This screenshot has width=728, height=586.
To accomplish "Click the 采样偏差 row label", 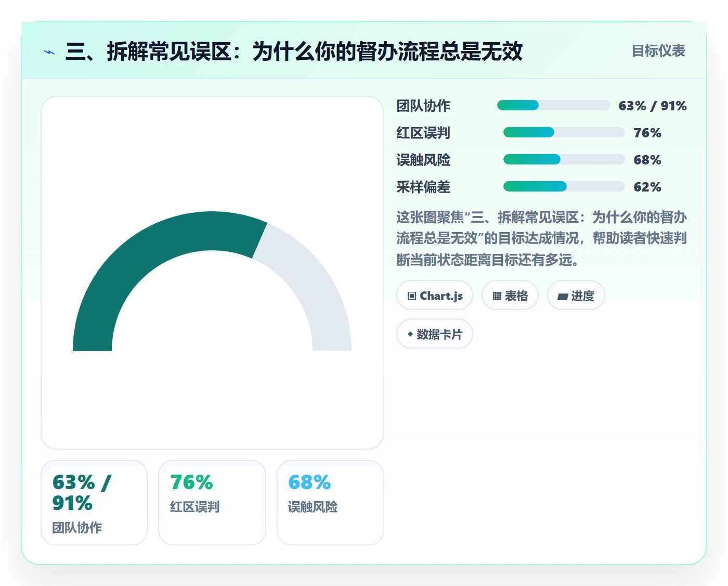I will 423,187.
